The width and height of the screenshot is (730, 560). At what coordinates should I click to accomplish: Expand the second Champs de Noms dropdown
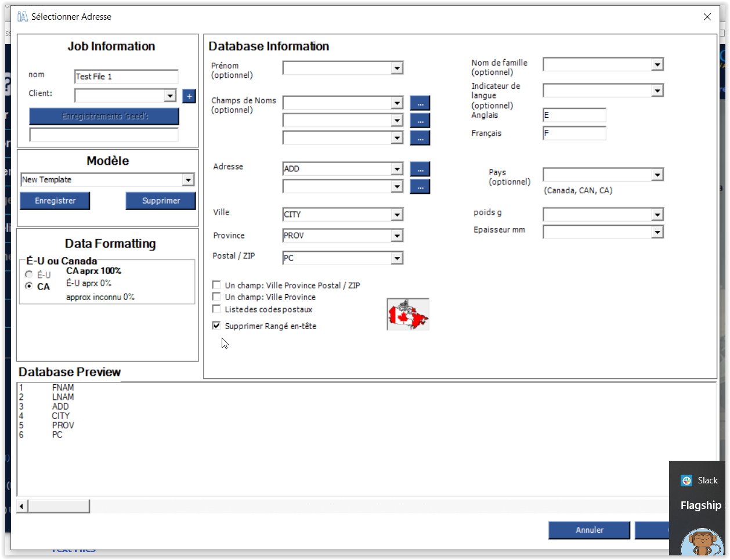397,121
